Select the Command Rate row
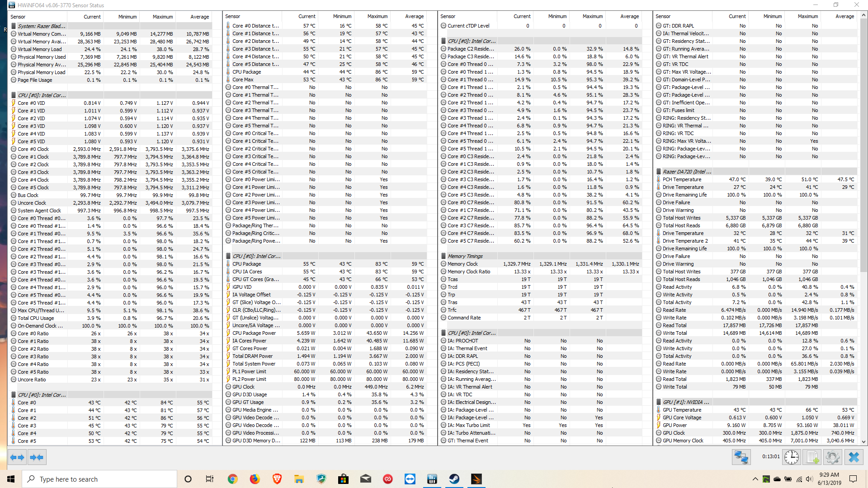 coord(541,318)
